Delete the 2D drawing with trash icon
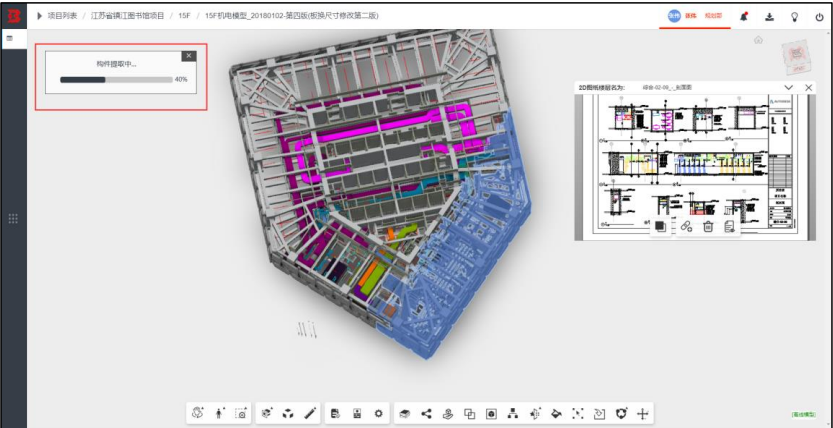 (708, 226)
